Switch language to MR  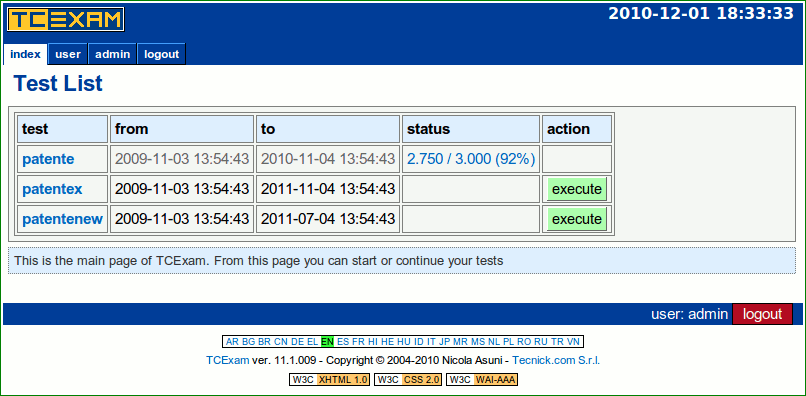click(461, 341)
